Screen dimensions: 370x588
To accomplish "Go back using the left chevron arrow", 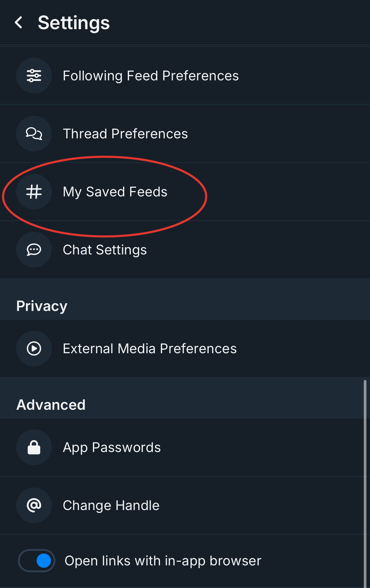I will (x=18, y=23).
